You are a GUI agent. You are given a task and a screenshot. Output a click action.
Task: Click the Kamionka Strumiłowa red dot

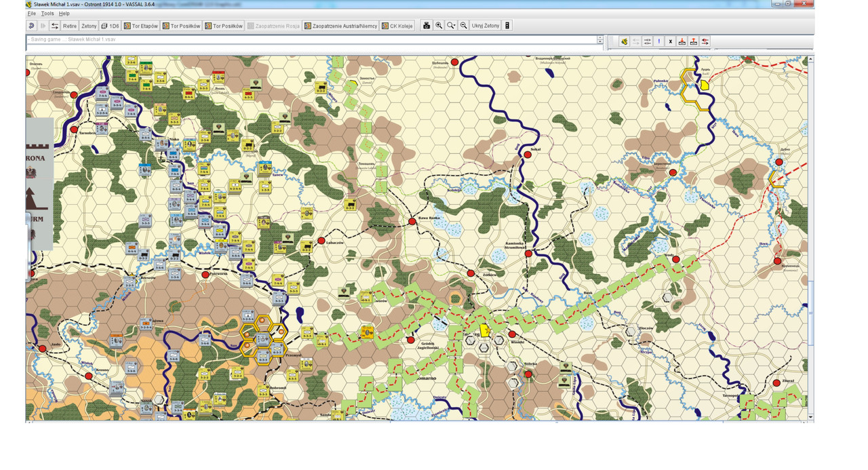(528, 253)
